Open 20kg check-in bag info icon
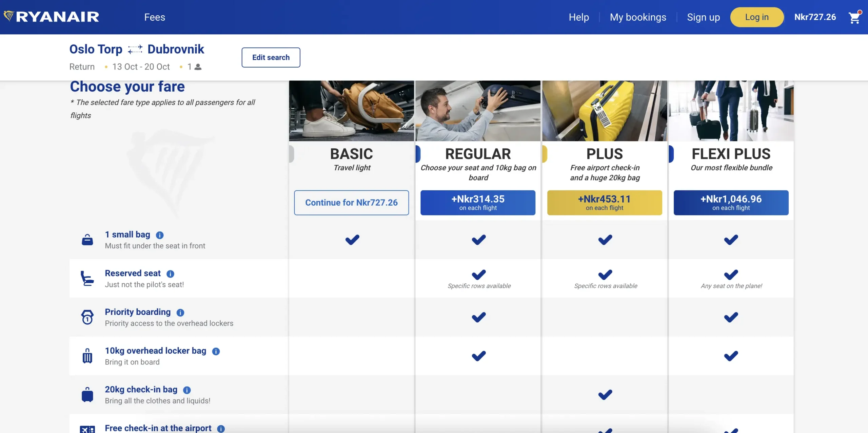The width and height of the screenshot is (868, 433). click(x=187, y=390)
